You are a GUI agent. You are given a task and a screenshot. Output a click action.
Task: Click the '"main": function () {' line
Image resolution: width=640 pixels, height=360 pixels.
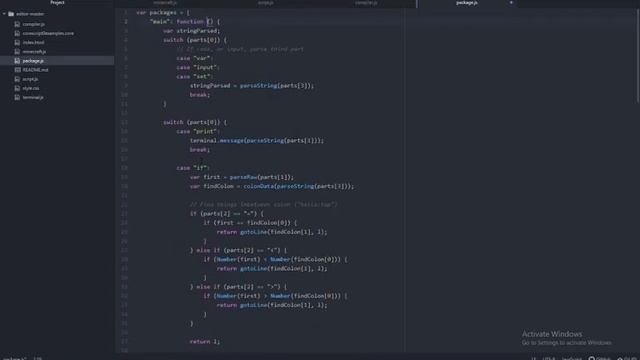[x=184, y=22]
